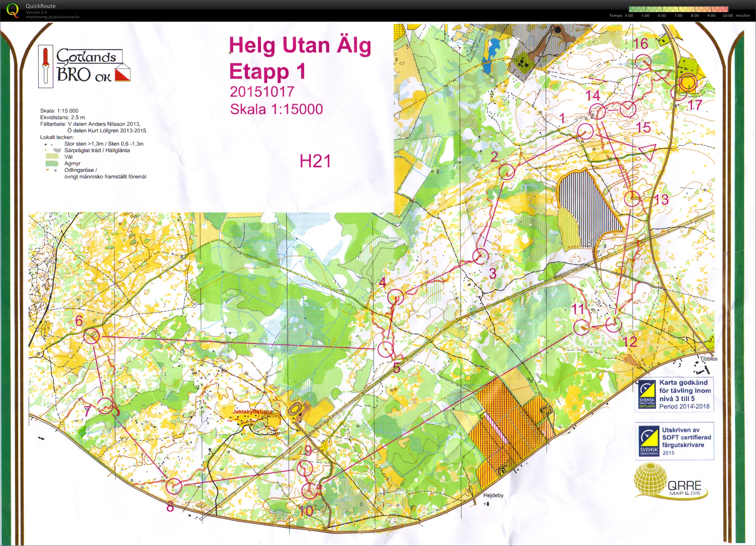
Task: Click the '7:00' tempo scale value
Action: click(x=678, y=15)
